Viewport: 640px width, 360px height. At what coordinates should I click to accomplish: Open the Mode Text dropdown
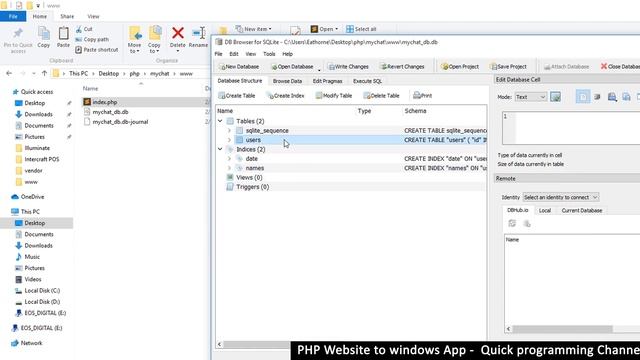coord(530,97)
